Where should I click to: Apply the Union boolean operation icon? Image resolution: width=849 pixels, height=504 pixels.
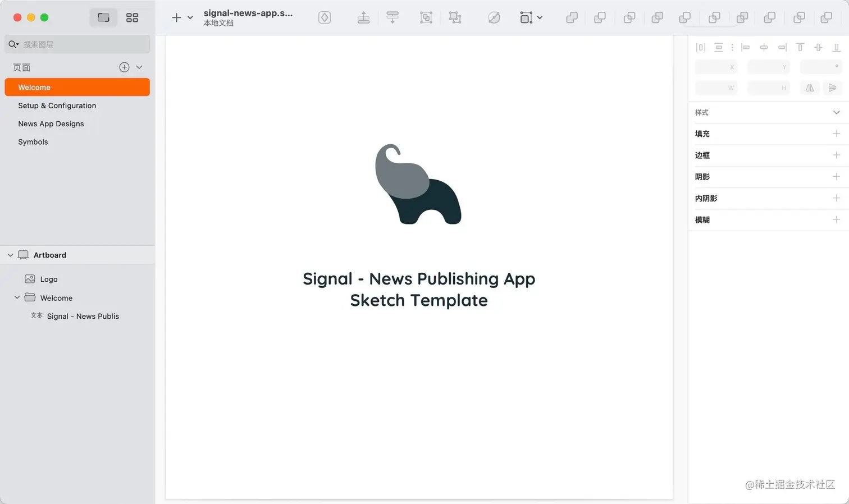point(572,18)
